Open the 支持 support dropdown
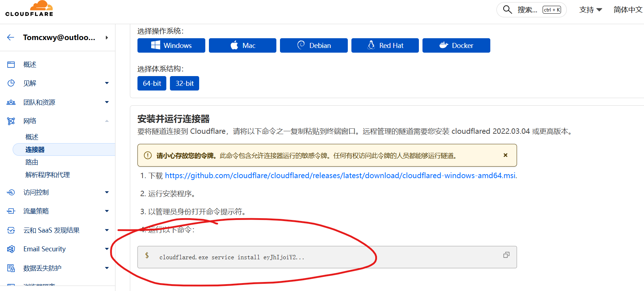The width and height of the screenshot is (644, 291). point(591,10)
